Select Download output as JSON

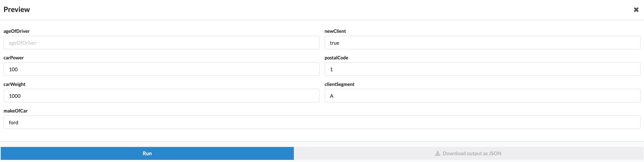[x=468, y=153]
